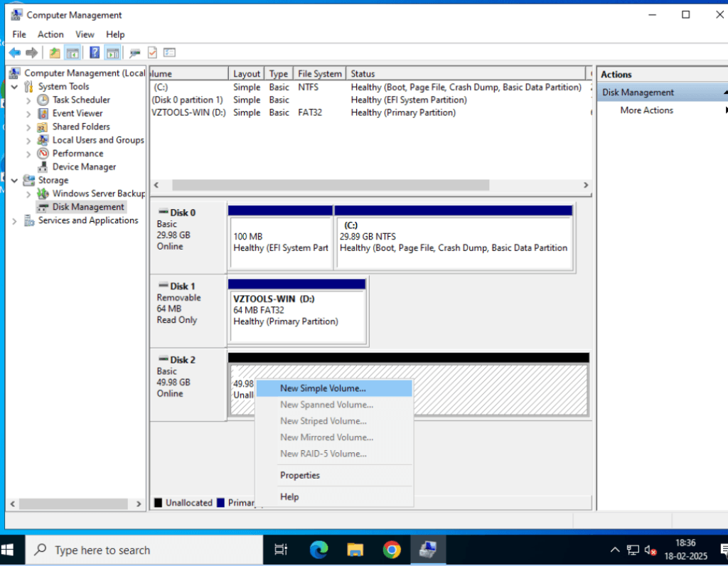Expand the Performance node
The width and height of the screenshot is (728, 566).
click(x=28, y=154)
